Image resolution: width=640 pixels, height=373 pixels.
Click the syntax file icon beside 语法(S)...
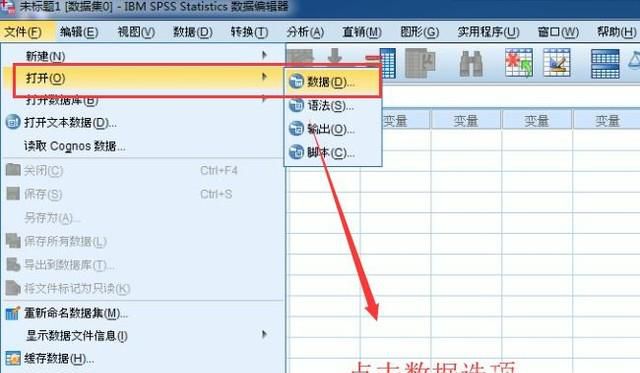point(296,105)
